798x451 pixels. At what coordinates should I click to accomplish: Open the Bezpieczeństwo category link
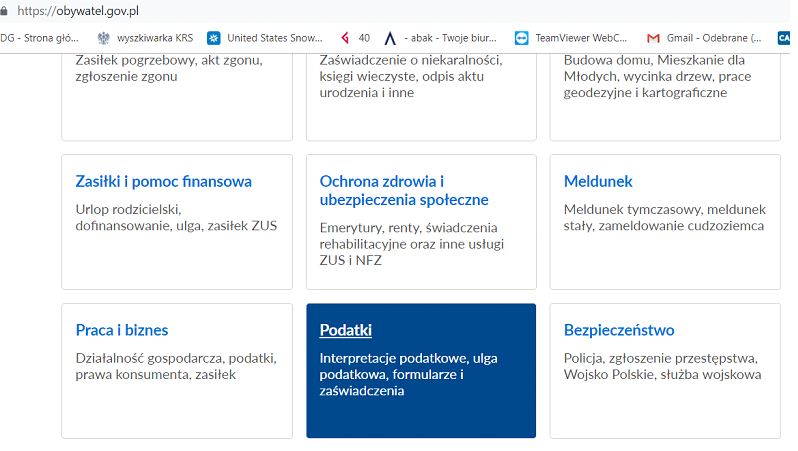click(619, 330)
